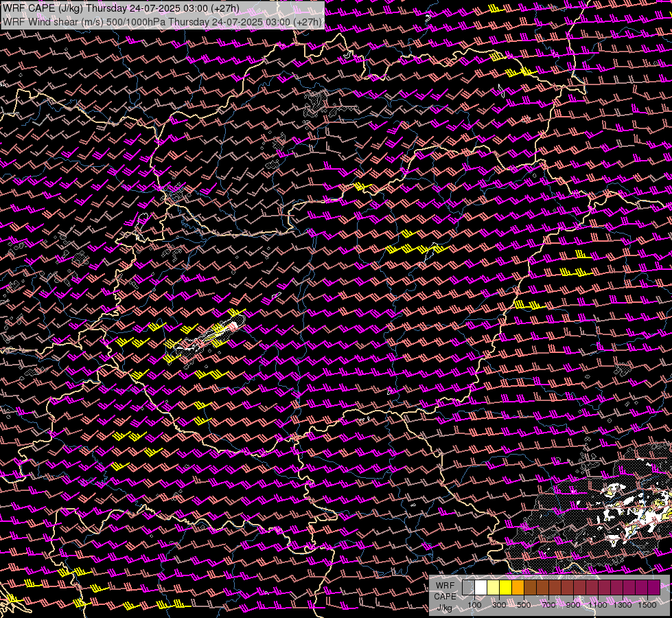Click the legend value 900

tap(573, 605)
